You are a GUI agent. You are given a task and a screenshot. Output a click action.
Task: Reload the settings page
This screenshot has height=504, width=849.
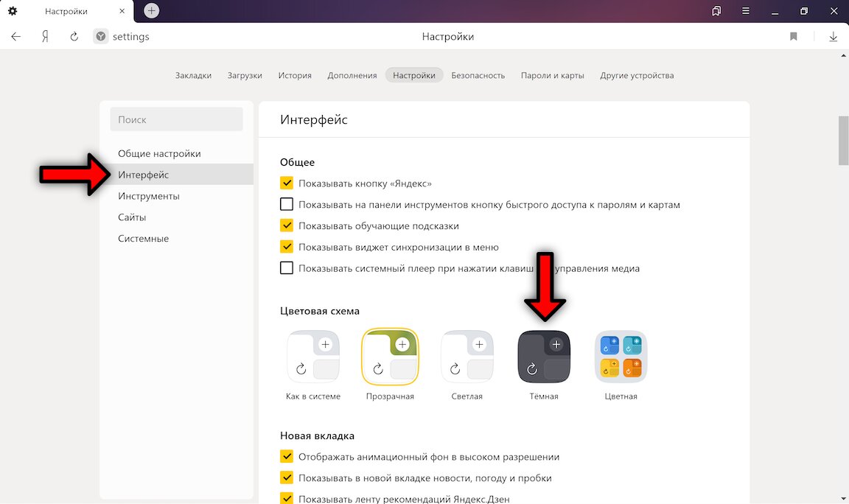(74, 36)
